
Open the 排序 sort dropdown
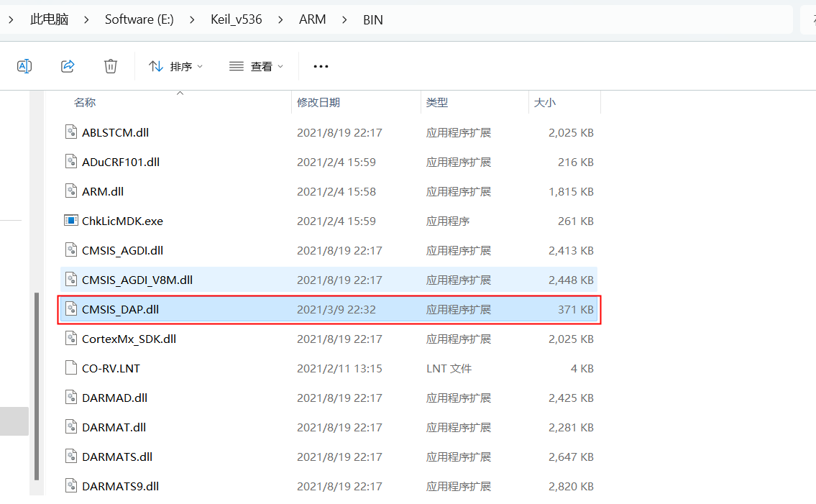(x=175, y=66)
